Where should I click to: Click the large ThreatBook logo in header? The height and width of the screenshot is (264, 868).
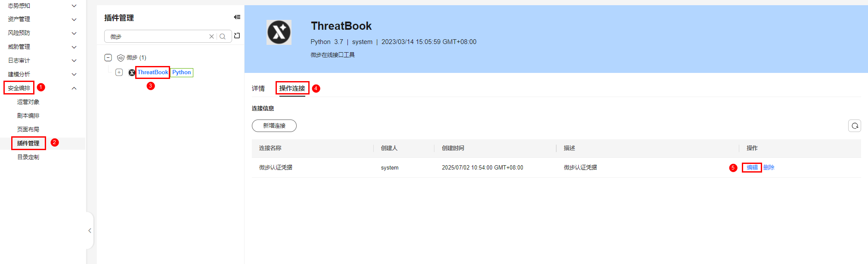[279, 32]
